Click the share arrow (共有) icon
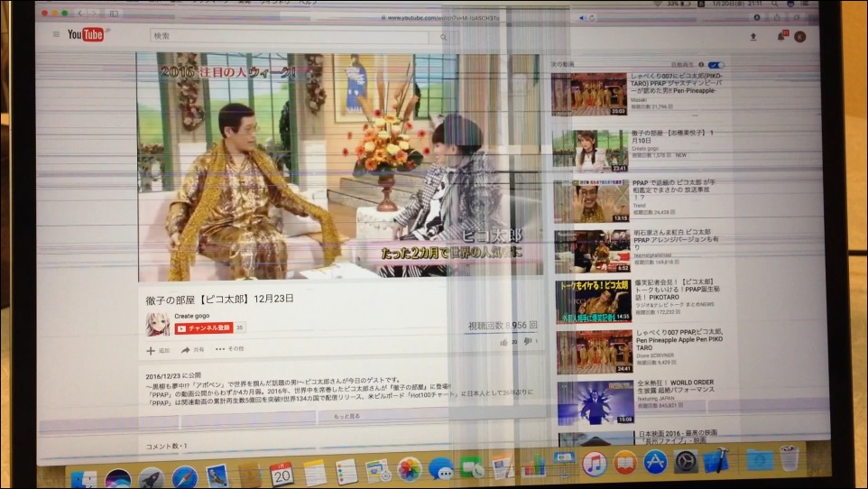868x489 pixels. (x=186, y=350)
